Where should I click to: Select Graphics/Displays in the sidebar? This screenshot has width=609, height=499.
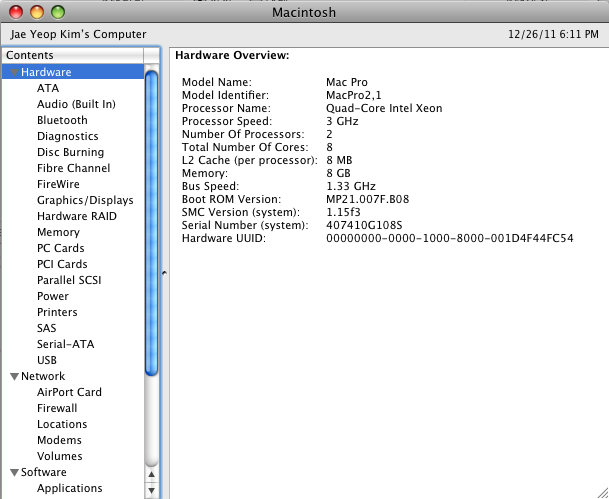click(x=85, y=200)
